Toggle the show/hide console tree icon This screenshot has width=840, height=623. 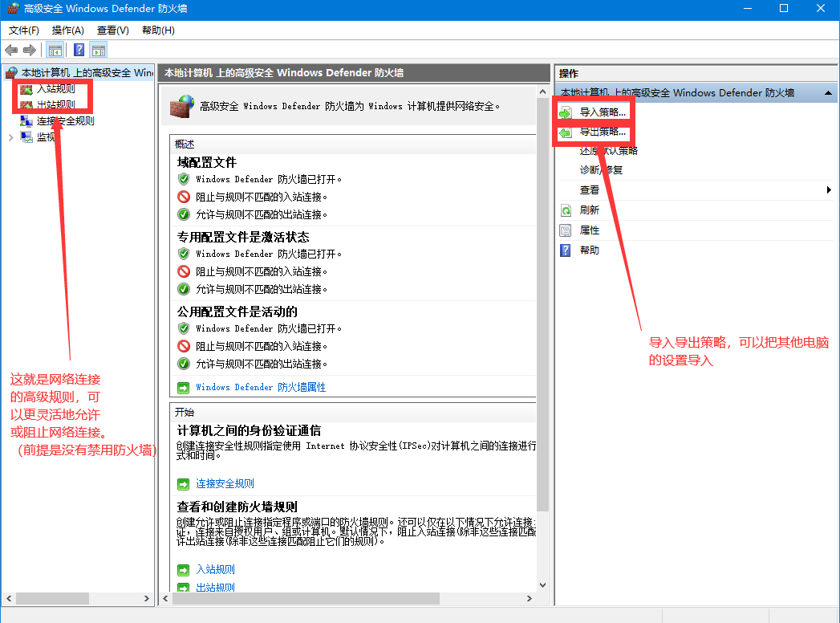click(x=55, y=51)
